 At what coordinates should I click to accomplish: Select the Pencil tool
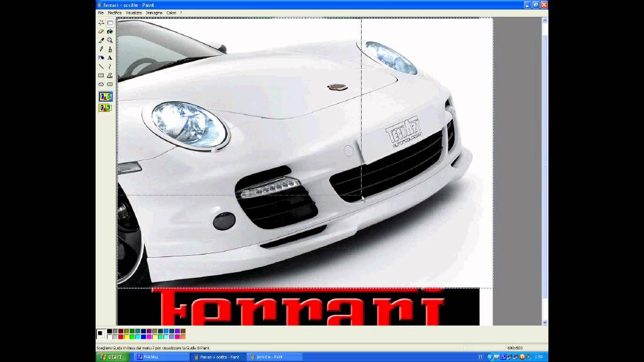click(x=101, y=49)
